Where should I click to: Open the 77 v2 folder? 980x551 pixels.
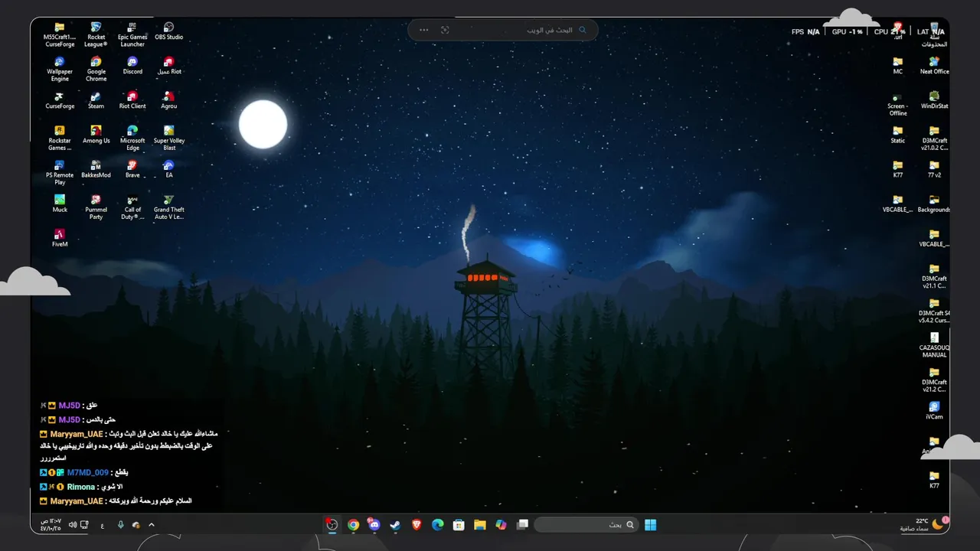tap(934, 169)
